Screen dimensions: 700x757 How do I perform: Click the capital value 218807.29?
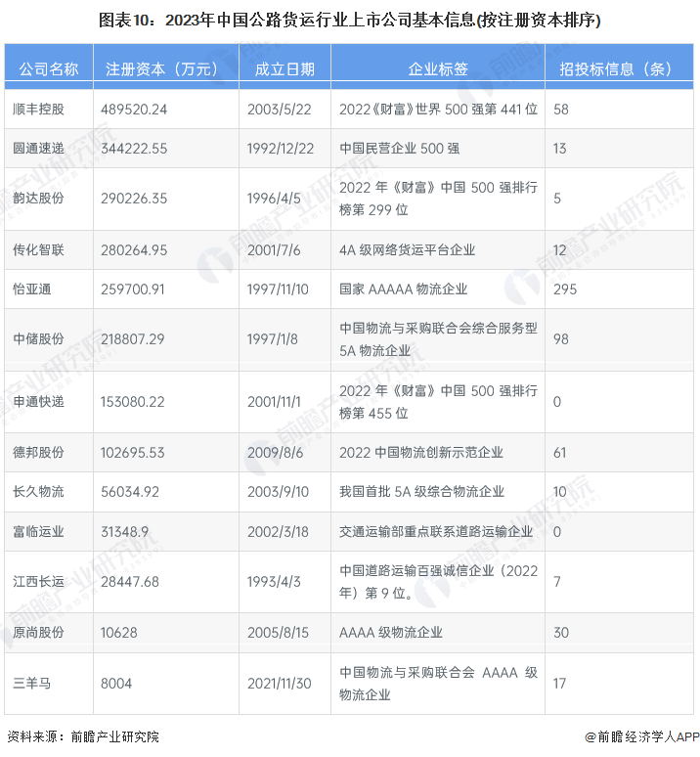(133, 339)
